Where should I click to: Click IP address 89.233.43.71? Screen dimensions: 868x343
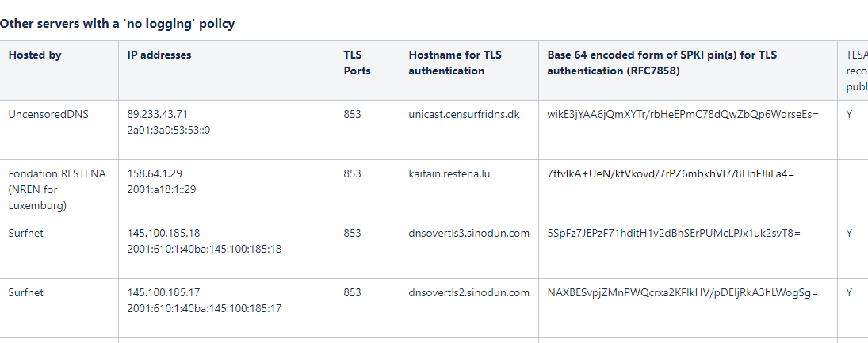coord(158,114)
